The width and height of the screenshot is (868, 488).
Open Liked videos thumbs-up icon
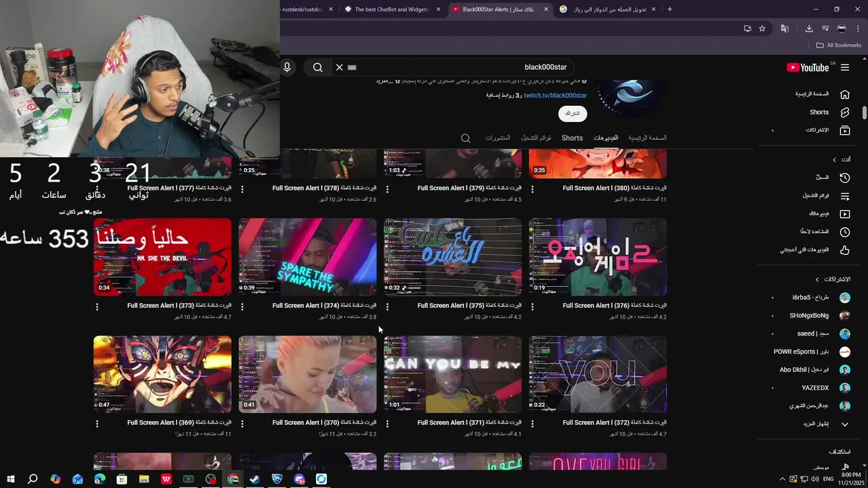click(845, 250)
